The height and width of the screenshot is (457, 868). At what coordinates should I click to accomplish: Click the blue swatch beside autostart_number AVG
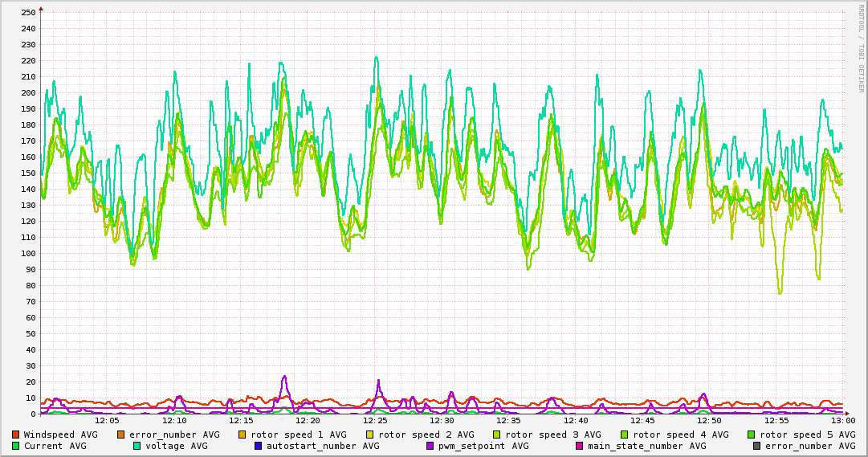(x=258, y=446)
